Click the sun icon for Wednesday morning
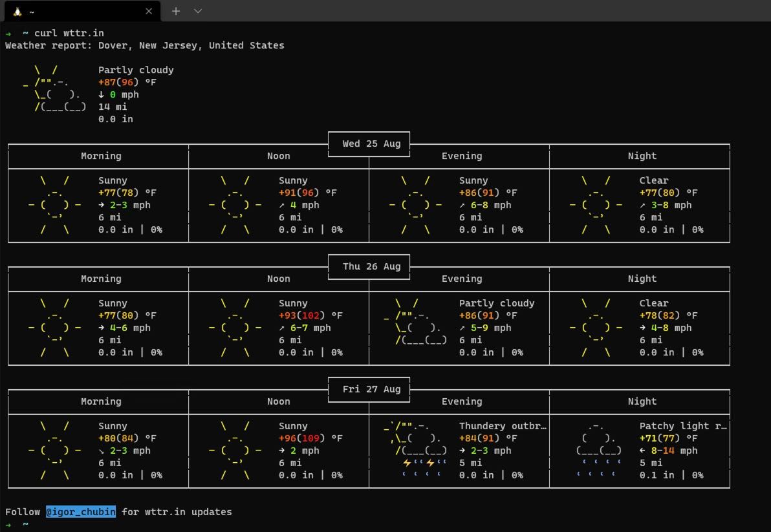 (x=54, y=205)
